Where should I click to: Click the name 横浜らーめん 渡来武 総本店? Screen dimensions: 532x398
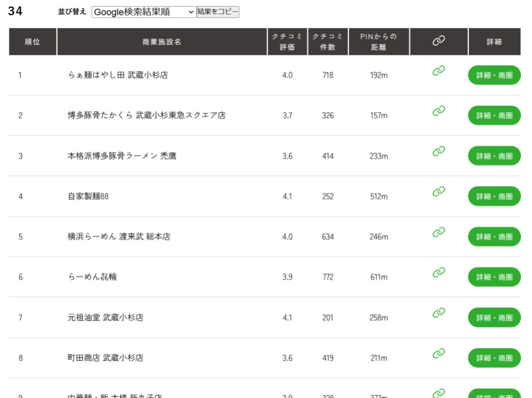point(119,236)
